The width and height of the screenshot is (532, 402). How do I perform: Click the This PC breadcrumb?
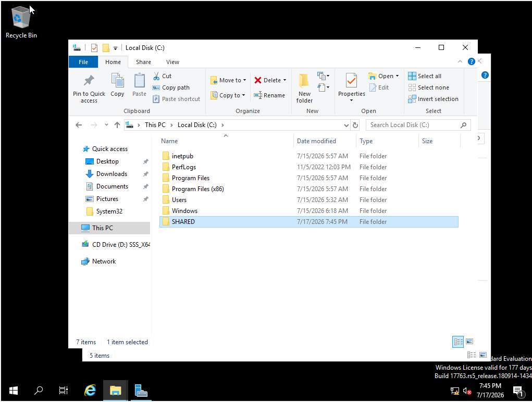point(155,125)
